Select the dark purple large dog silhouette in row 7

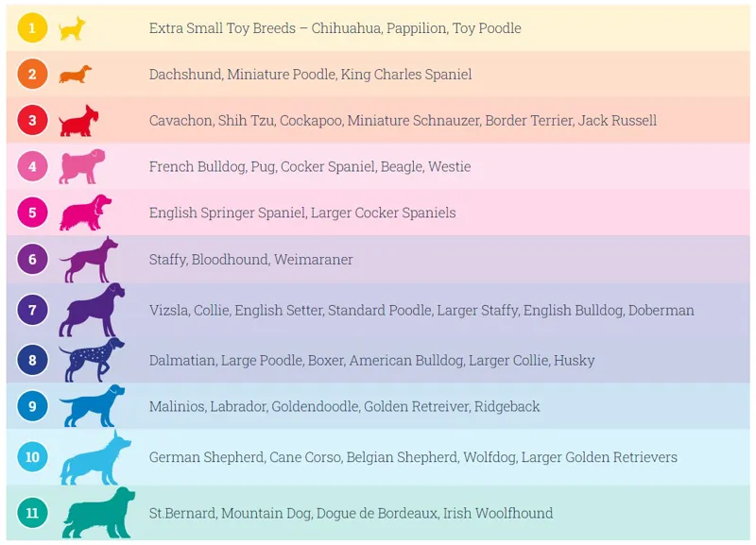(92, 310)
